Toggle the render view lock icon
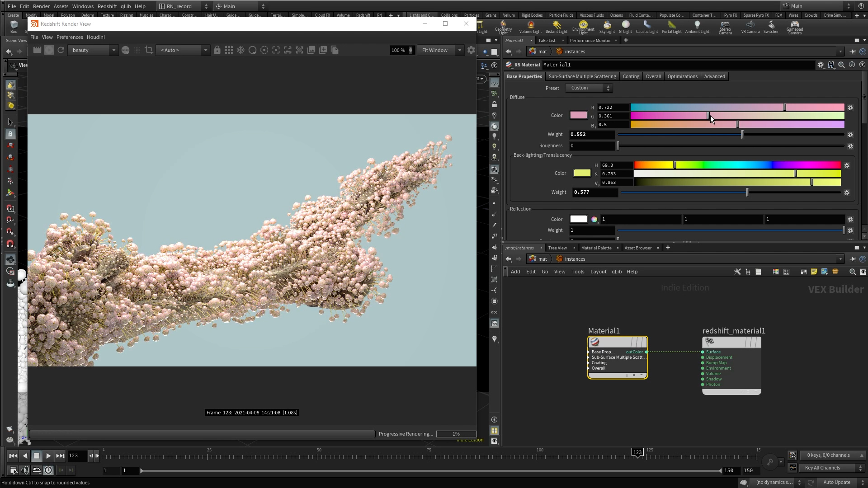 point(217,50)
